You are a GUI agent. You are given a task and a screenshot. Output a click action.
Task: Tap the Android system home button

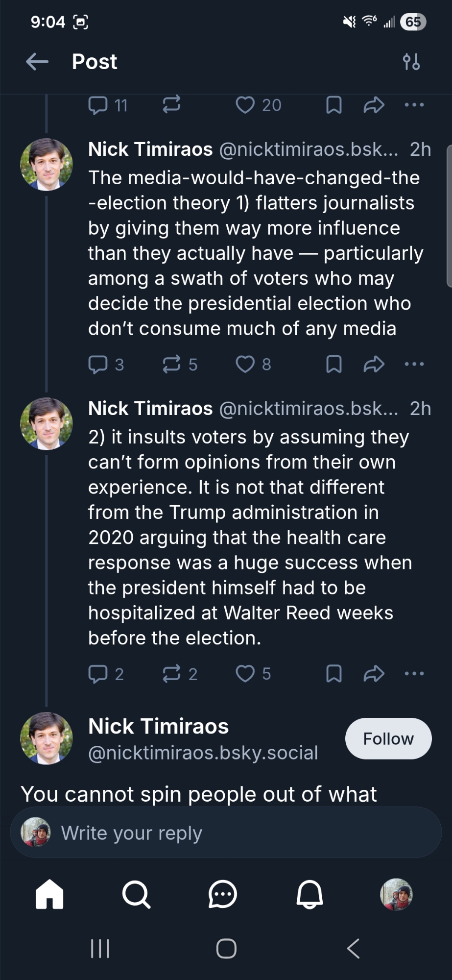(x=226, y=949)
